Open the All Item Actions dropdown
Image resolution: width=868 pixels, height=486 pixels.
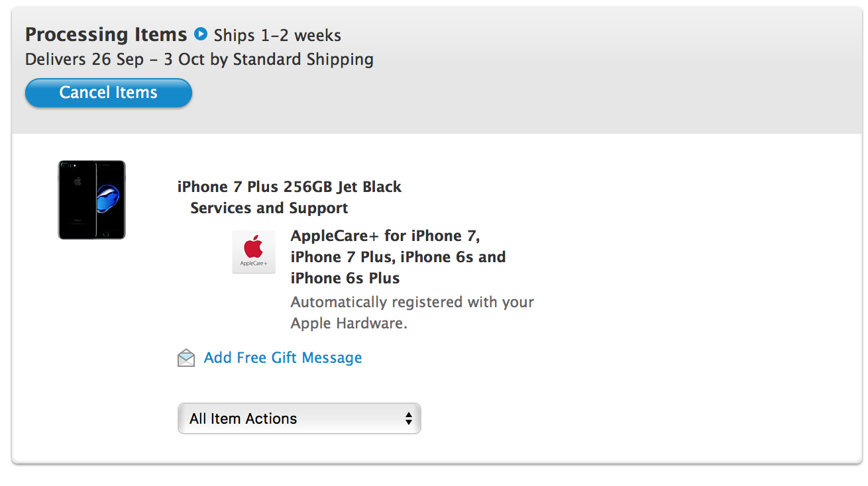click(x=299, y=418)
